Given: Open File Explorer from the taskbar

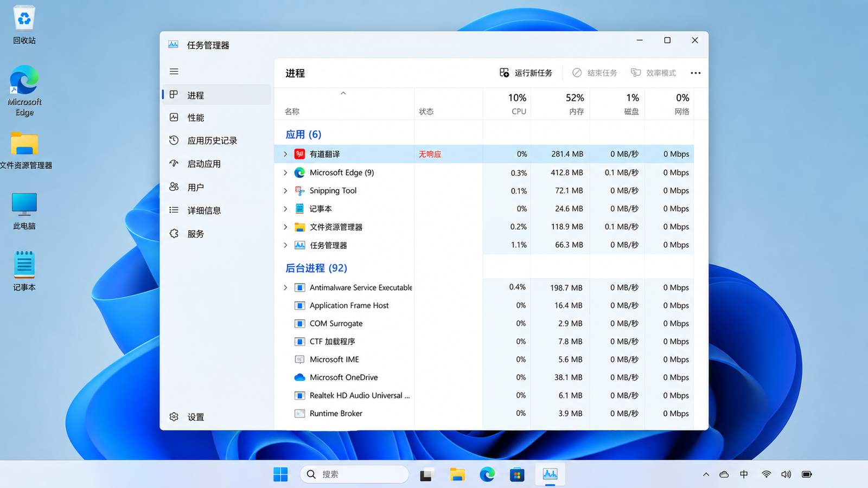Looking at the screenshot, I should (457, 474).
